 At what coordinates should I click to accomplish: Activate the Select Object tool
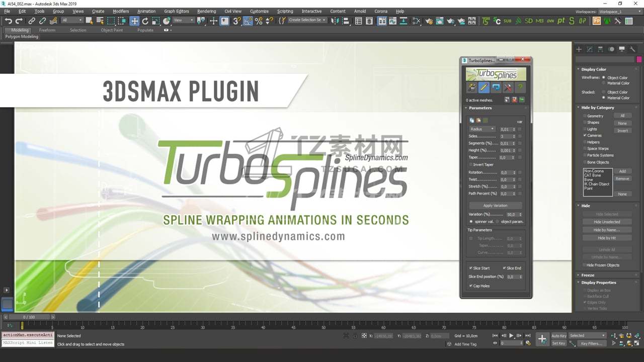[x=89, y=21]
